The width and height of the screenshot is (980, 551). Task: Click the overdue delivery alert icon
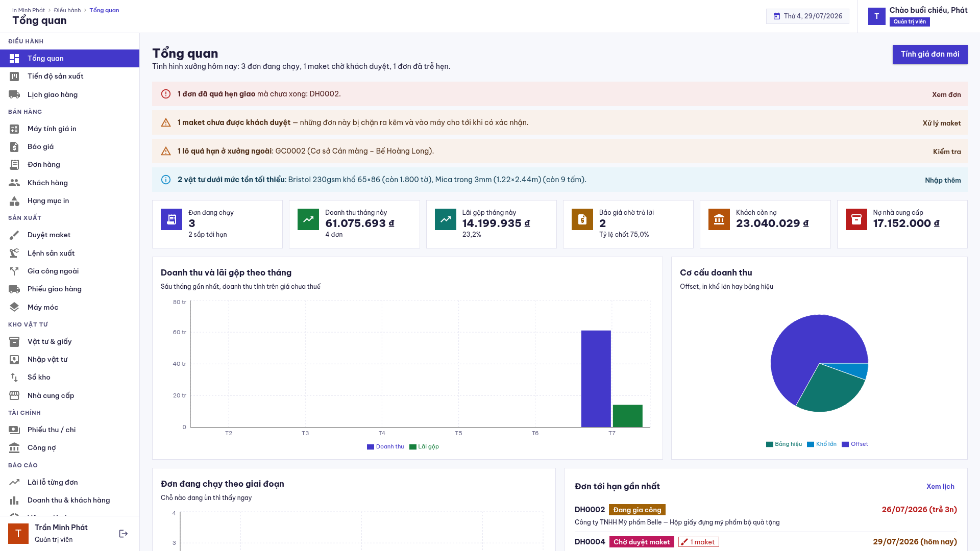166,94
